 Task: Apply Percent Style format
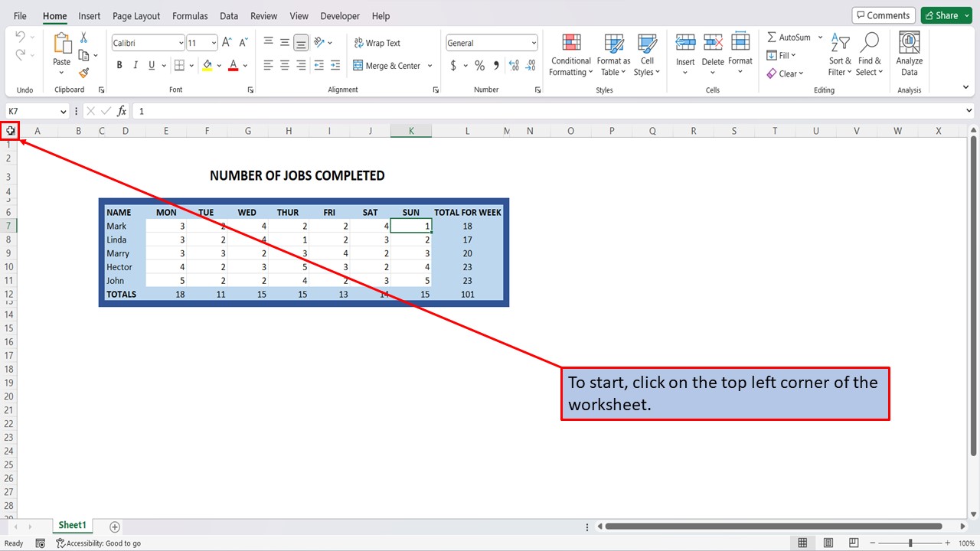pos(479,66)
